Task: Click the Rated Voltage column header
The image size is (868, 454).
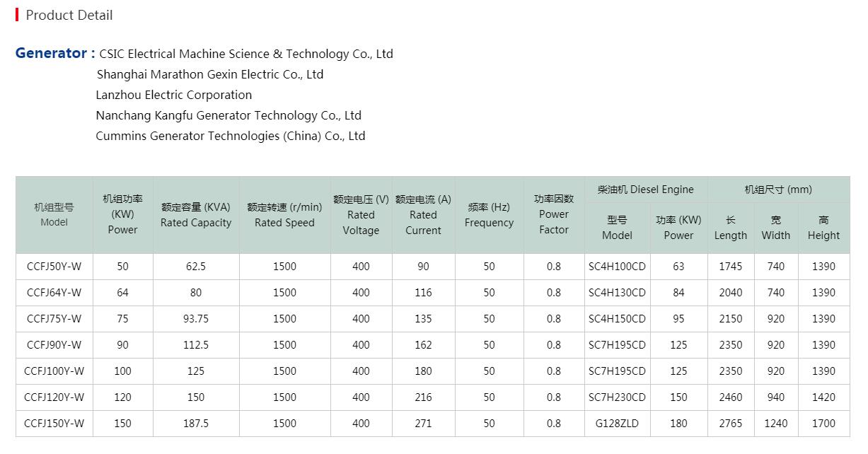Action: [361, 215]
